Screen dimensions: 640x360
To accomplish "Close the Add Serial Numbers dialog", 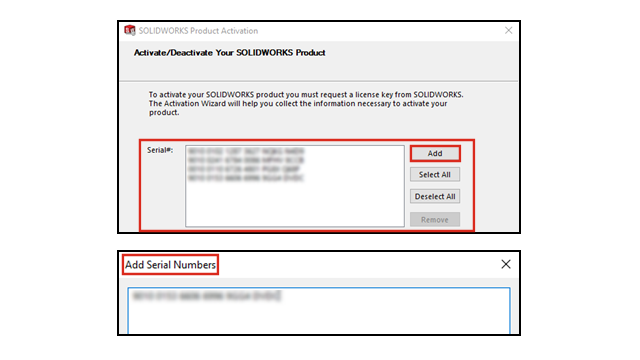I will tap(506, 264).
